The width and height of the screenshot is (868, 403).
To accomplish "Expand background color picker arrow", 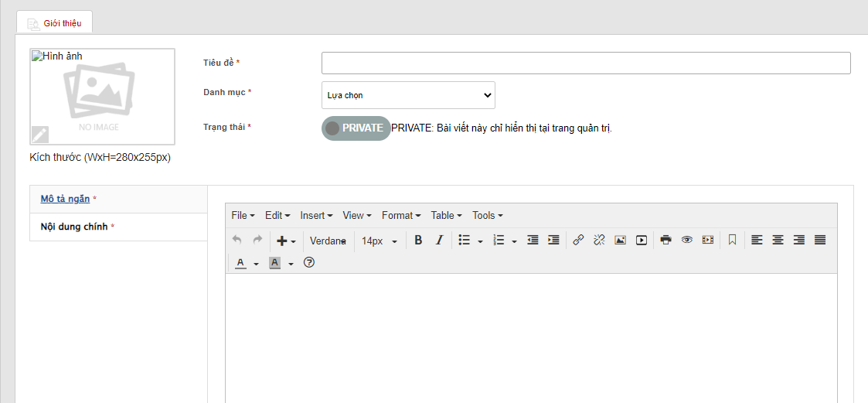I will [291, 264].
